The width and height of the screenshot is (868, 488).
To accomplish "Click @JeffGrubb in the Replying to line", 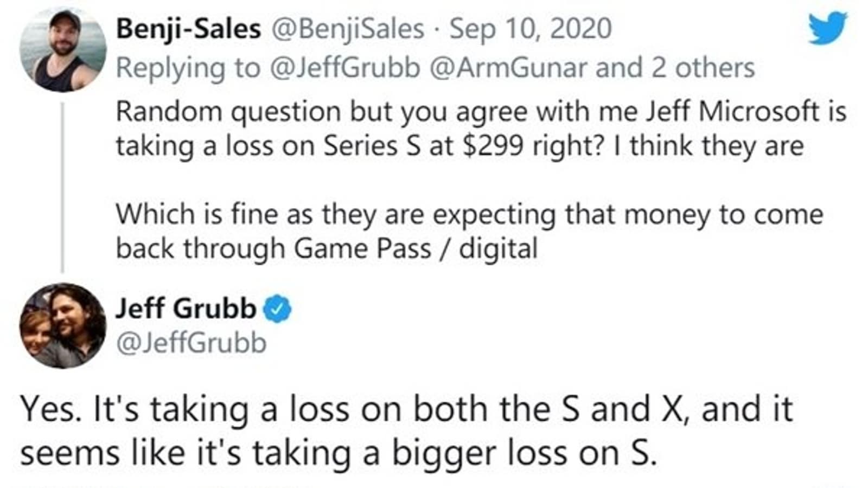I will [344, 68].
